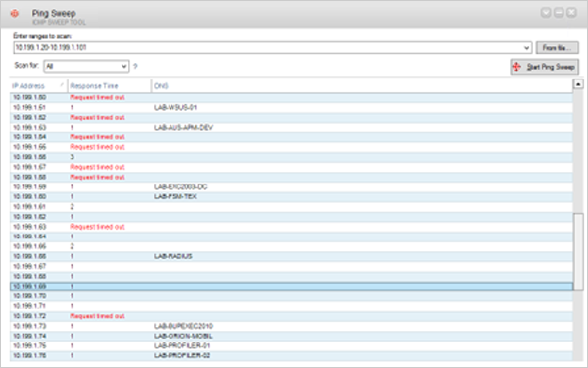588x368 pixels.
Task: Select the LAB-BUPEXEC2010 DNS entry
Action: [x=183, y=326]
